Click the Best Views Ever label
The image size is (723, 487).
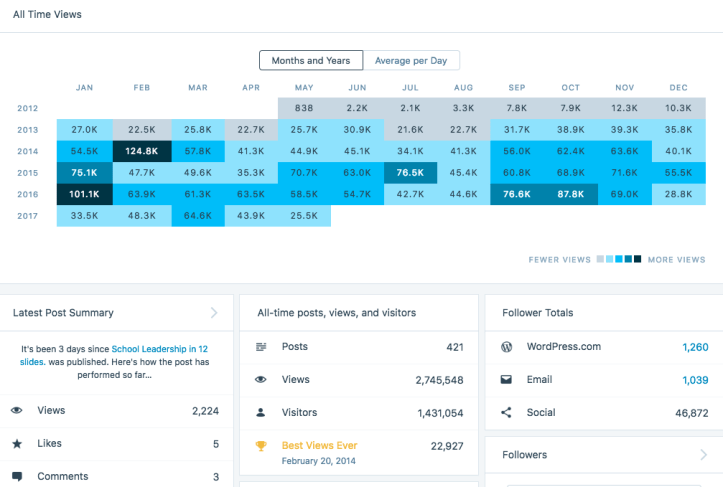tap(319, 446)
